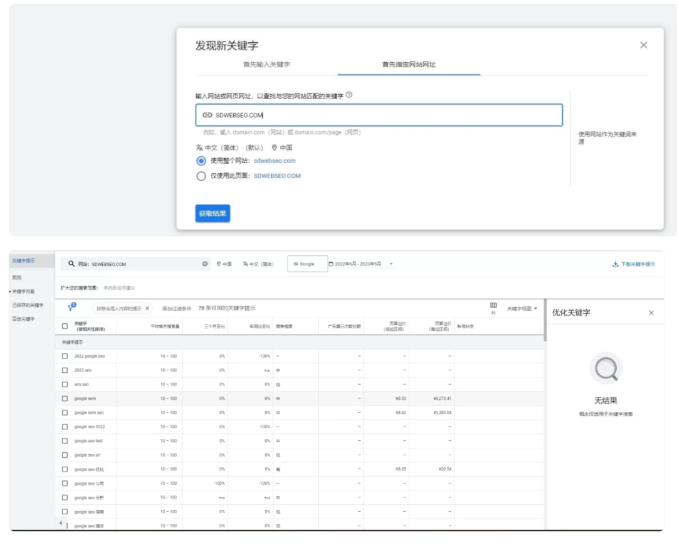This screenshot has width=679, height=544.
Task: Sort by 平均每月搜索量 column header
Action: [165, 326]
